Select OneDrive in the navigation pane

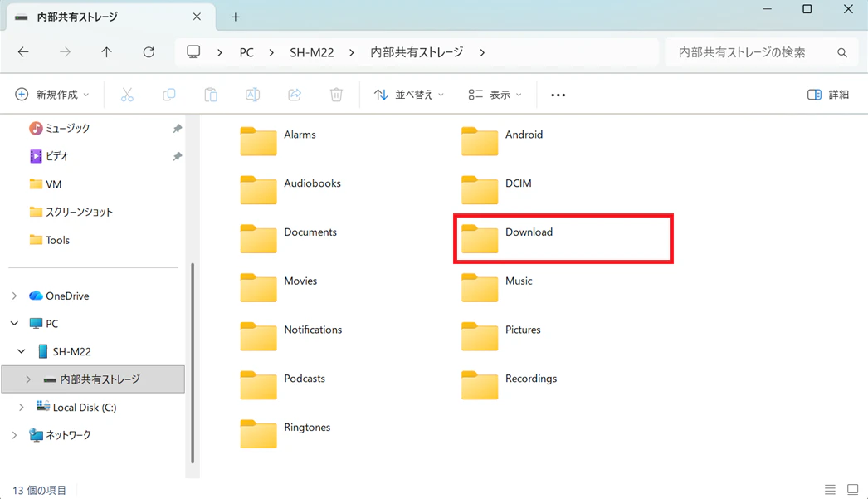tap(59, 296)
